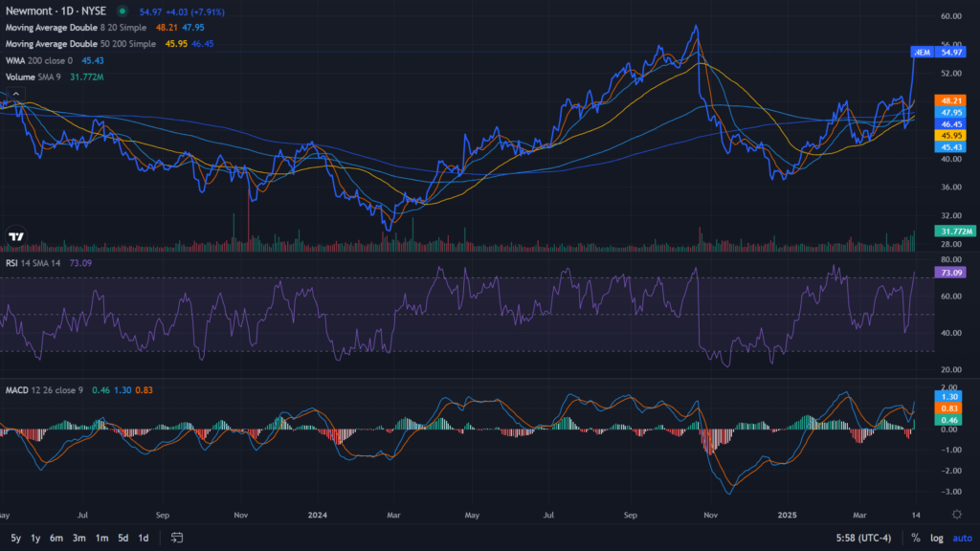Click the 2025 label on the time axis
The width and height of the screenshot is (980, 551).
787,515
